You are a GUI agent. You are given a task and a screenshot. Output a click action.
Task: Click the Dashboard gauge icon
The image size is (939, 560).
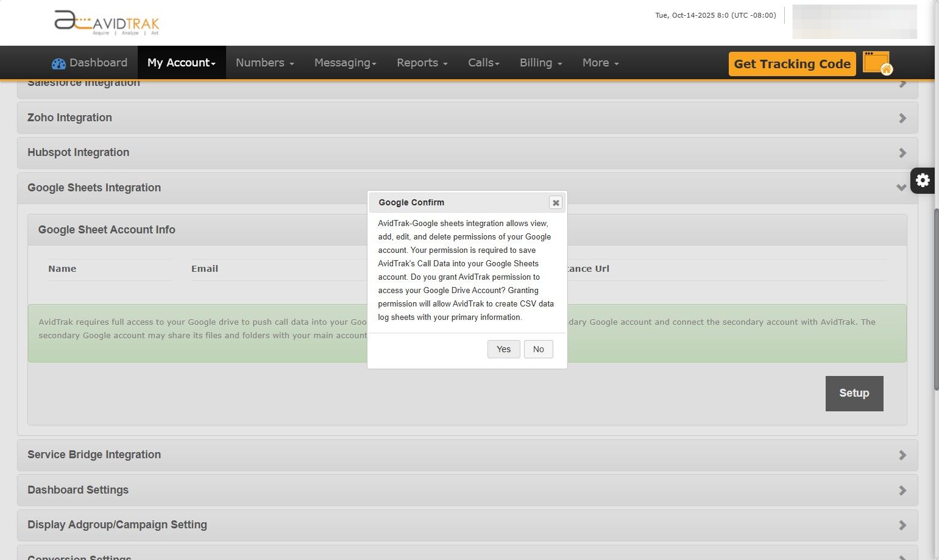pyautogui.click(x=58, y=63)
